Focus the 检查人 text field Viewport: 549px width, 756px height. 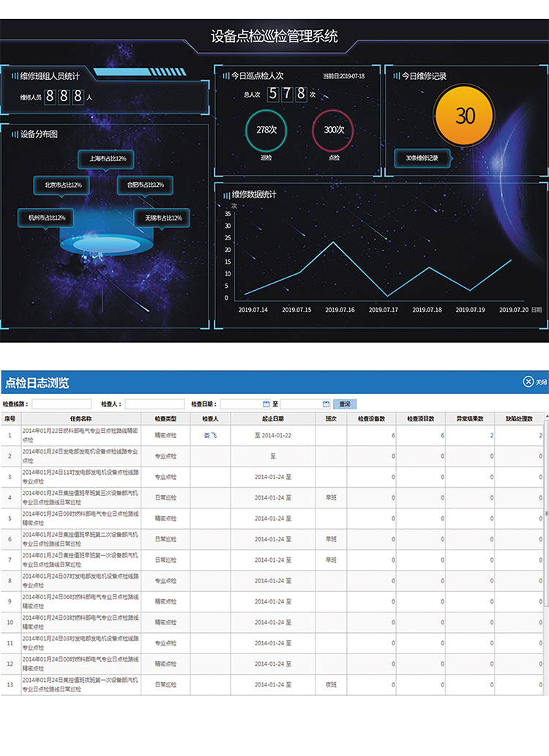pyautogui.click(x=154, y=404)
